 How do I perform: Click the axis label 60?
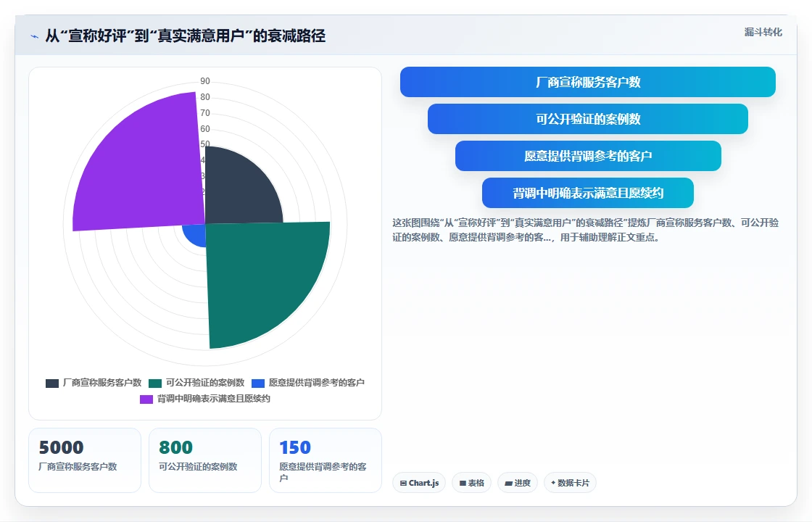pyautogui.click(x=205, y=129)
